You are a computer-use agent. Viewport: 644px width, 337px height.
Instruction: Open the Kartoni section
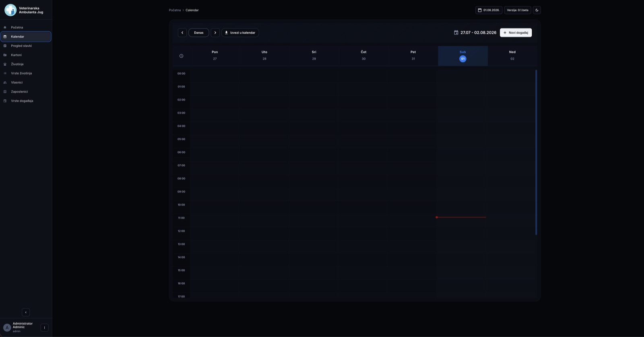coord(26,55)
